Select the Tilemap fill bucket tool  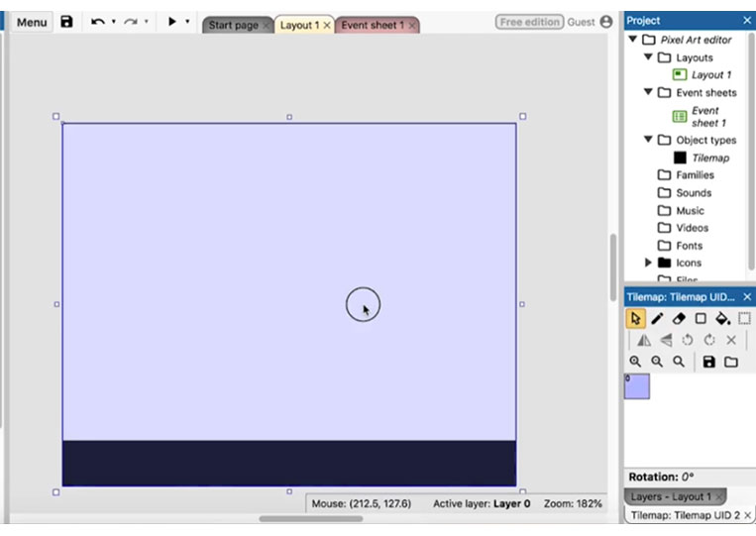[x=722, y=319]
